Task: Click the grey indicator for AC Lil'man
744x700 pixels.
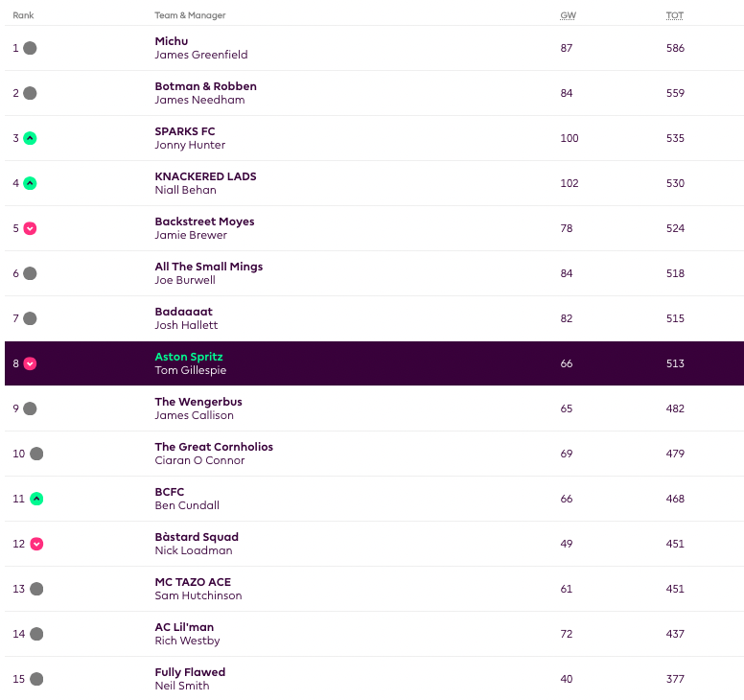Action: pyautogui.click(x=36, y=634)
